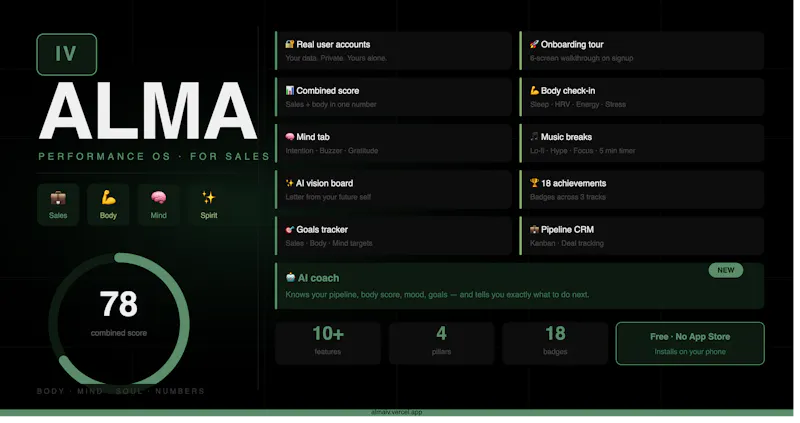Click the chart icon beside Combined score
The width and height of the screenshot is (800, 423).
coord(290,91)
